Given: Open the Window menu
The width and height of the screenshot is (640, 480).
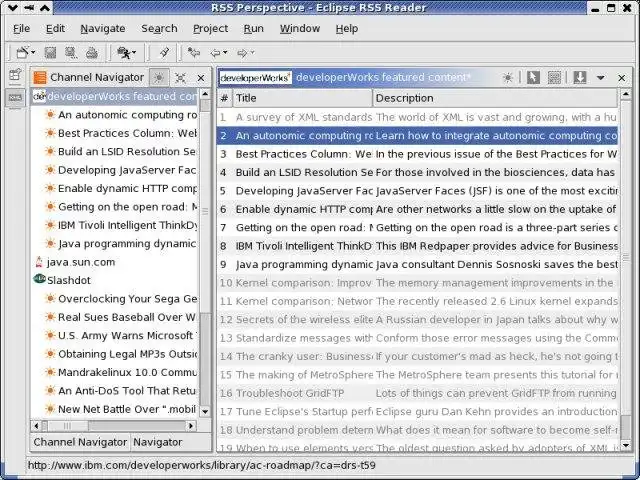Looking at the screenshot, I should [300, 29].
